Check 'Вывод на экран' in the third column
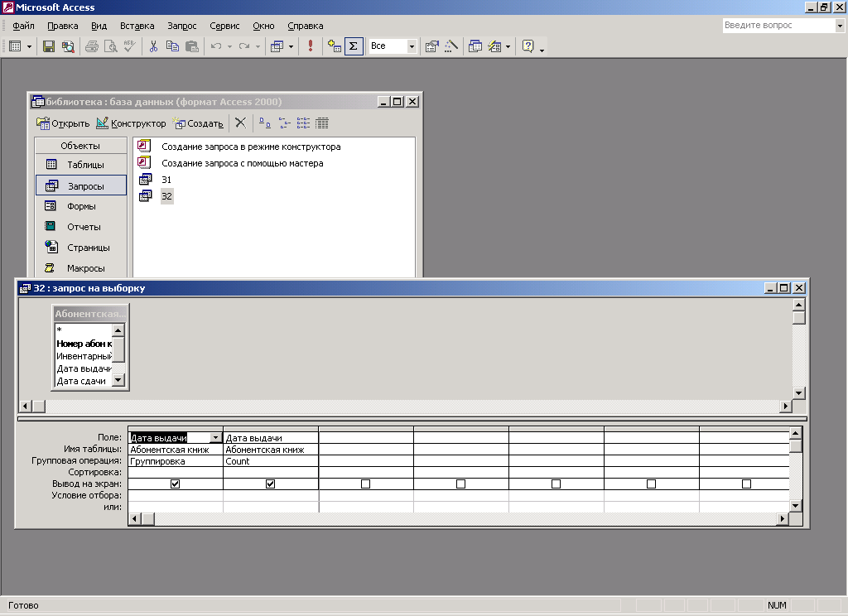The width and height of the screenshot is (848, 616). click(365, 484)
